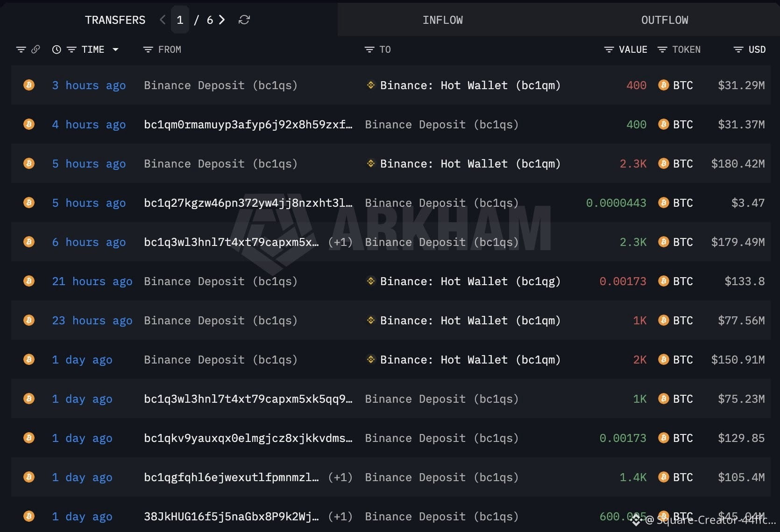Open Binance Deposit (bc1qs) recipient in $129.85 row

coord(441,438)
